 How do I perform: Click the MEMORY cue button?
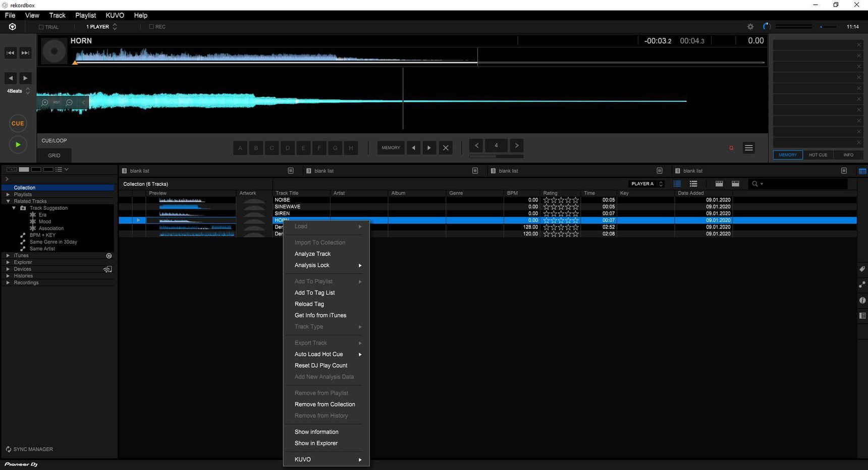click(391, 148)
